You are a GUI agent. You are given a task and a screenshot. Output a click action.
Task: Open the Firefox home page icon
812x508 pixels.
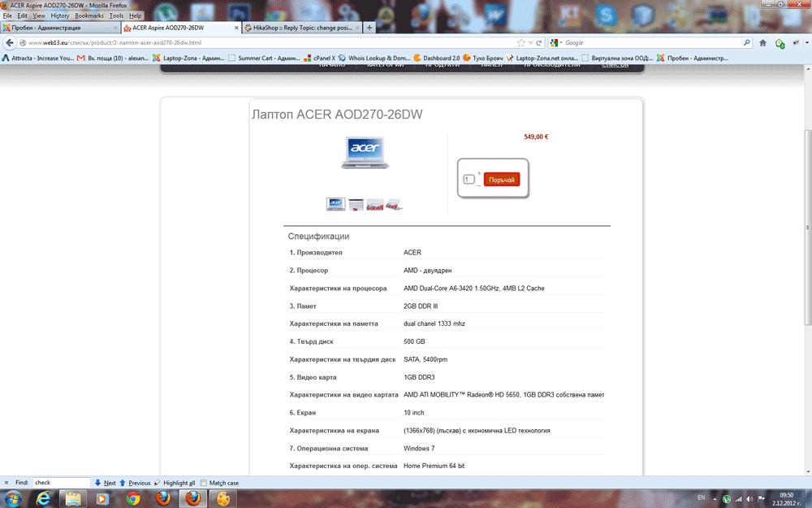[762, 43]
